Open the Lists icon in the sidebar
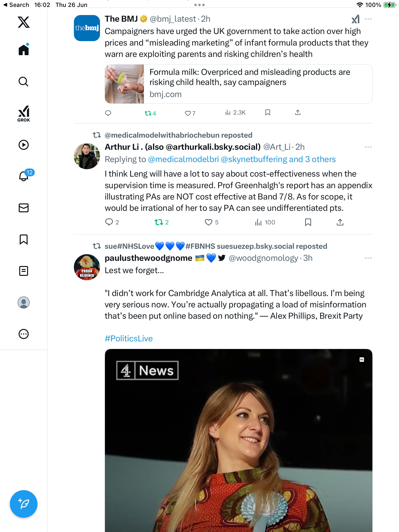The width and height of the screenshot is (399, 532). pyautogui.click(x=24, y=271)
